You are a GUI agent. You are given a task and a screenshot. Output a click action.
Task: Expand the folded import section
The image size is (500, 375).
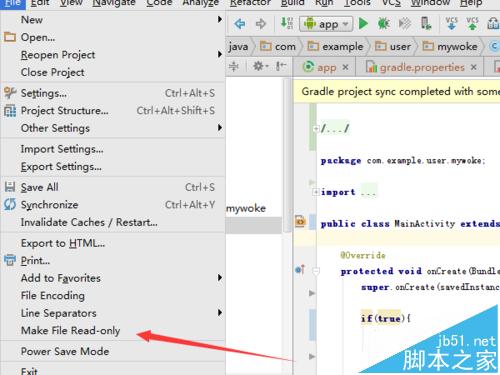pyautogui.click(x=315, y=192)
